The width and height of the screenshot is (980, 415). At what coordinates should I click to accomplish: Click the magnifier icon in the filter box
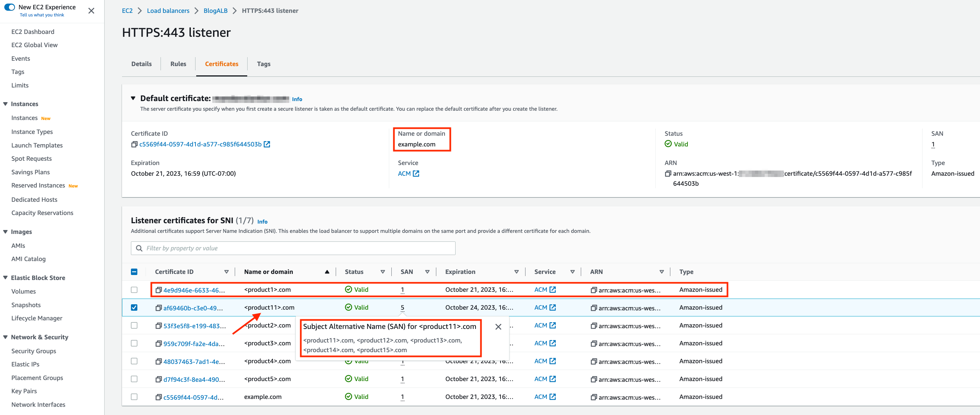139,248
